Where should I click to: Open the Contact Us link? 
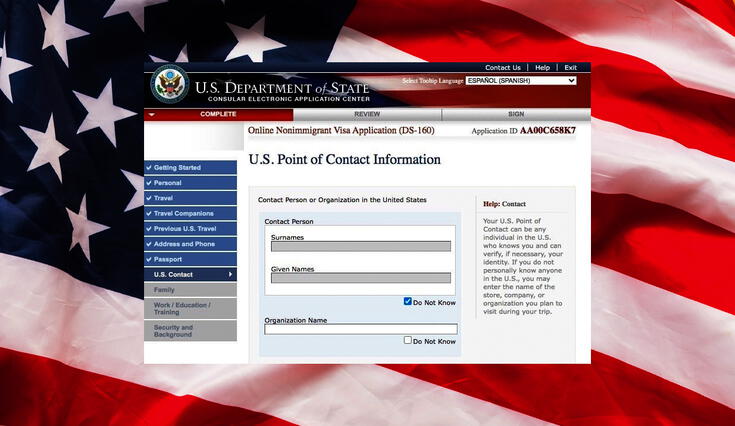(502, 67)
